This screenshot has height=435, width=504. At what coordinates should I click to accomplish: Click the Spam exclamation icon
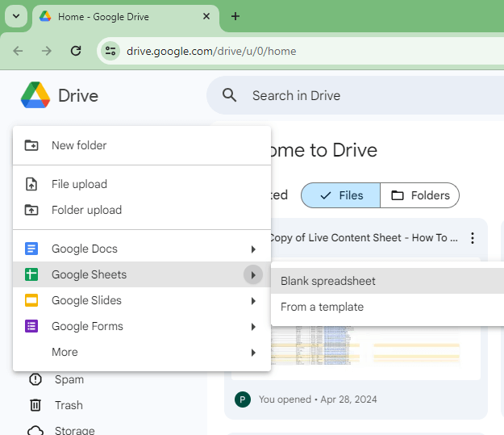(35, 379)
